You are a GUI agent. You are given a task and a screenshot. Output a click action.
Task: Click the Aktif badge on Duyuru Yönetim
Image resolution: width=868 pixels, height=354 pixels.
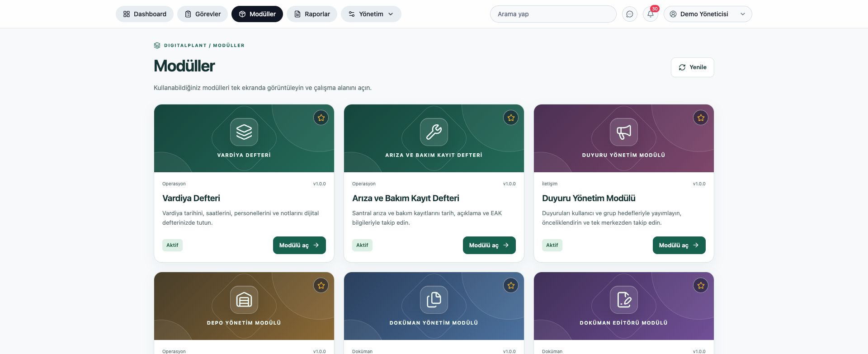(x=552, y=245)
